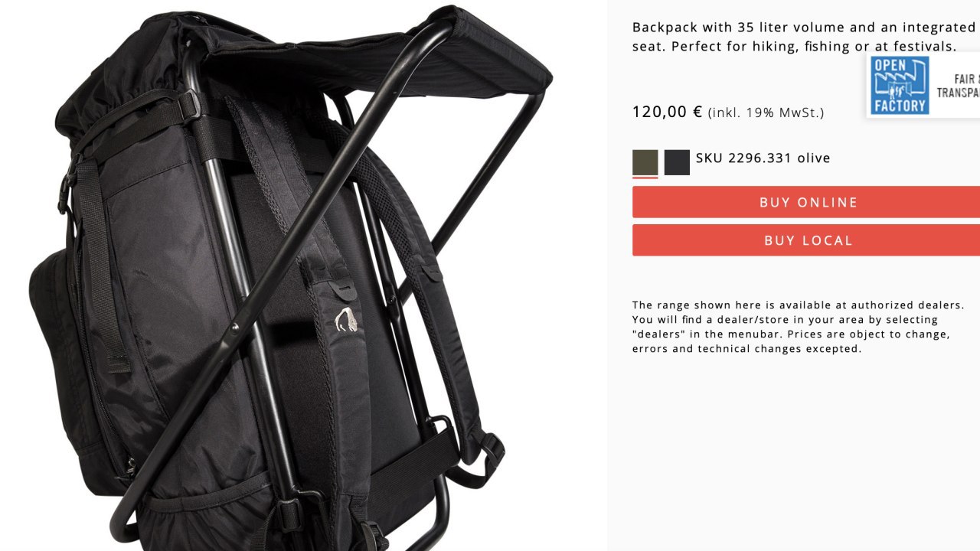
Task: Click the 120,00 € price
Action: pos(667,112)
